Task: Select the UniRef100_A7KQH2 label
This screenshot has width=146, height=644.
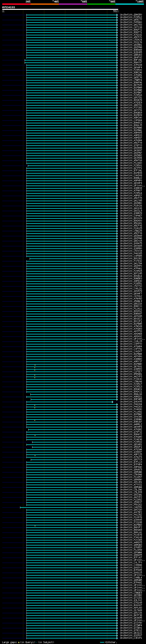Action: tap(131, 429)
